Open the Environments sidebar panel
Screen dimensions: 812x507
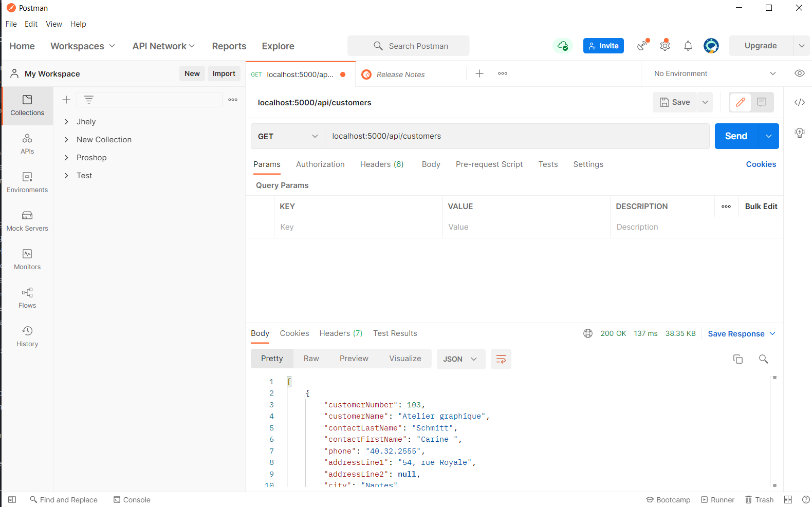tap(27, 183)
